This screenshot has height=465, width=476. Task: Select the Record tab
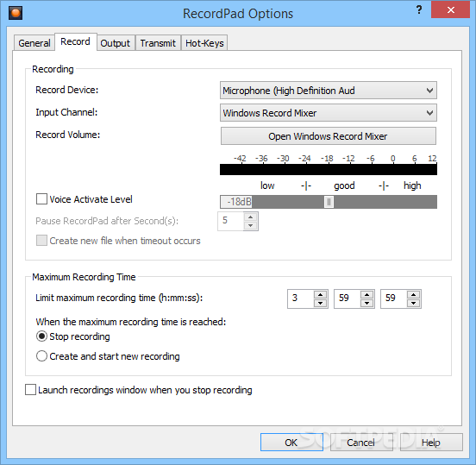pyautogui.click(x=75, y=41)
